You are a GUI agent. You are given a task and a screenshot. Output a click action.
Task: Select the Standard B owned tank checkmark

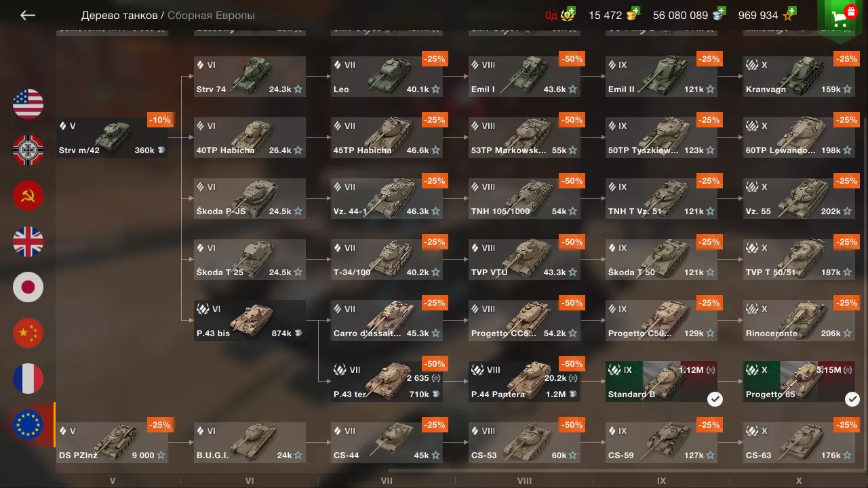(715, 399)
